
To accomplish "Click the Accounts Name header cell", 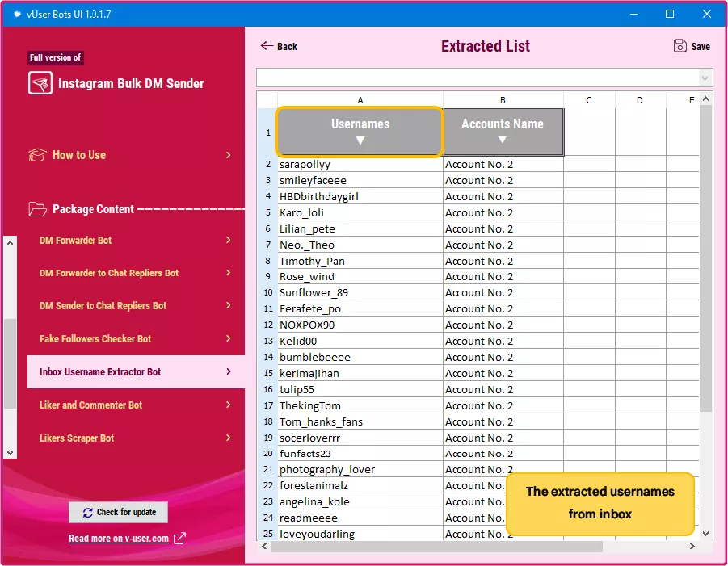I will click(x=503, y=132).
